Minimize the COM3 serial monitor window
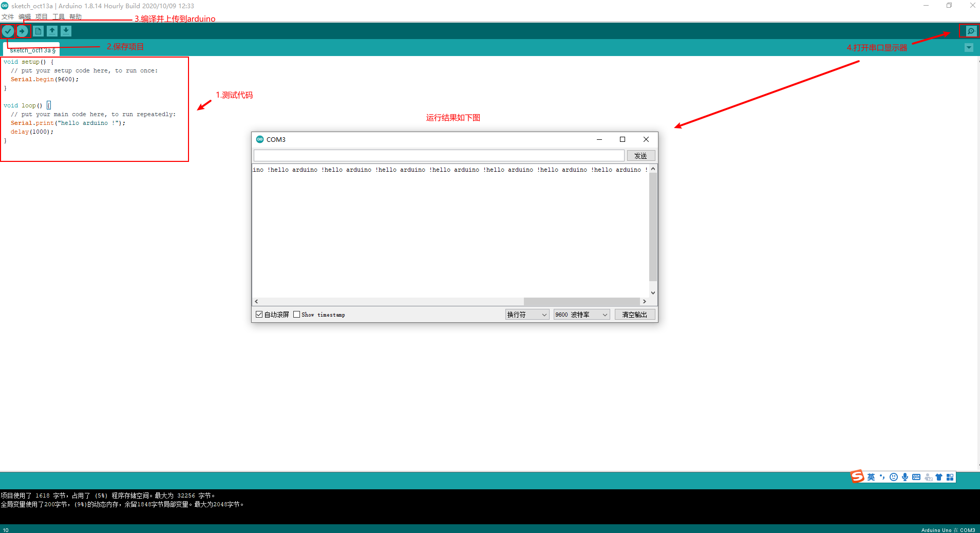Viewport: 980px width, 533px height. tap(599, 139)
